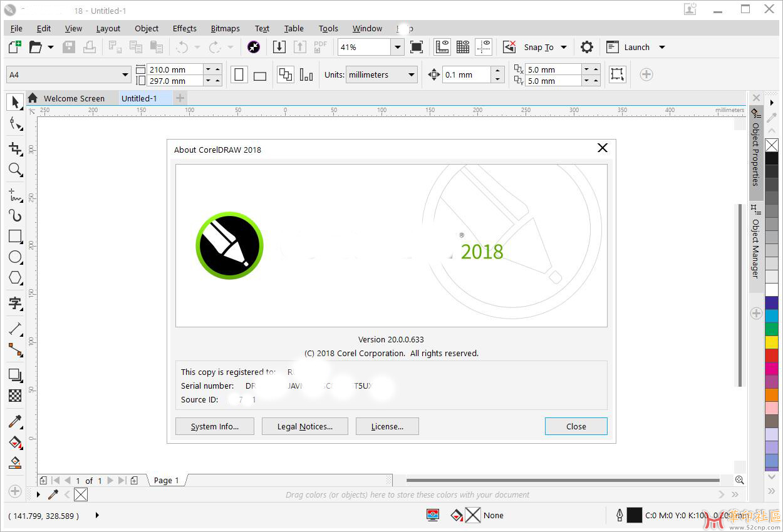Click the All pages layout button

[x=286, y=74]
